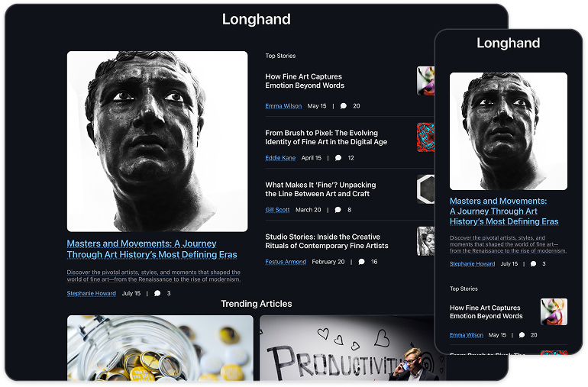Image resolution: width=588 pixels, height=387 pixels.
Task: Click the March 20 date text
Action: point(309,210)
